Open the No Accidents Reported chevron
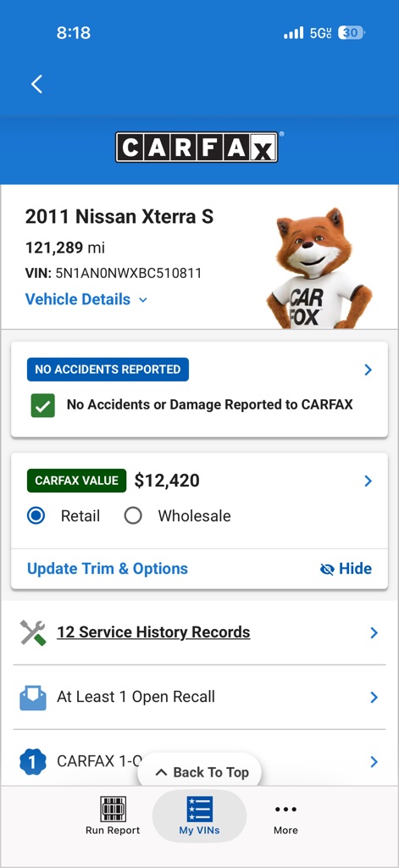Viewport: 399px width, 868px height. coord(369,370)
